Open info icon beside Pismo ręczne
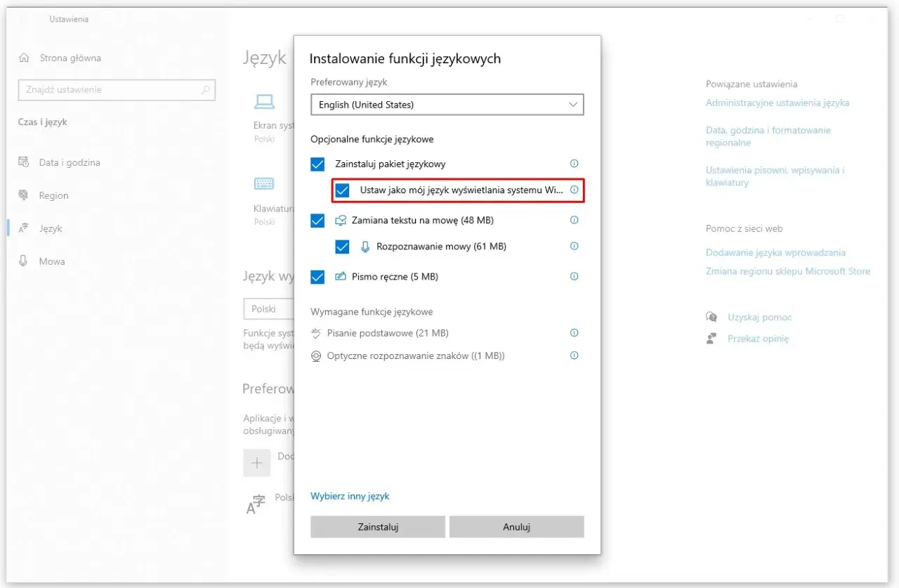This screenshot has width=899, height=588. (x=574, y=276)
